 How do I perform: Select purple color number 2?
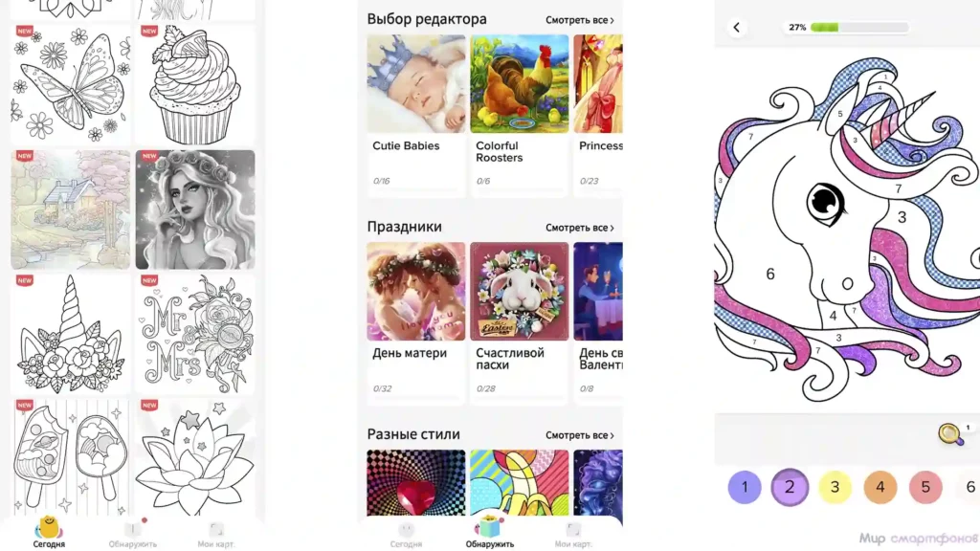[x=790, y=487]
